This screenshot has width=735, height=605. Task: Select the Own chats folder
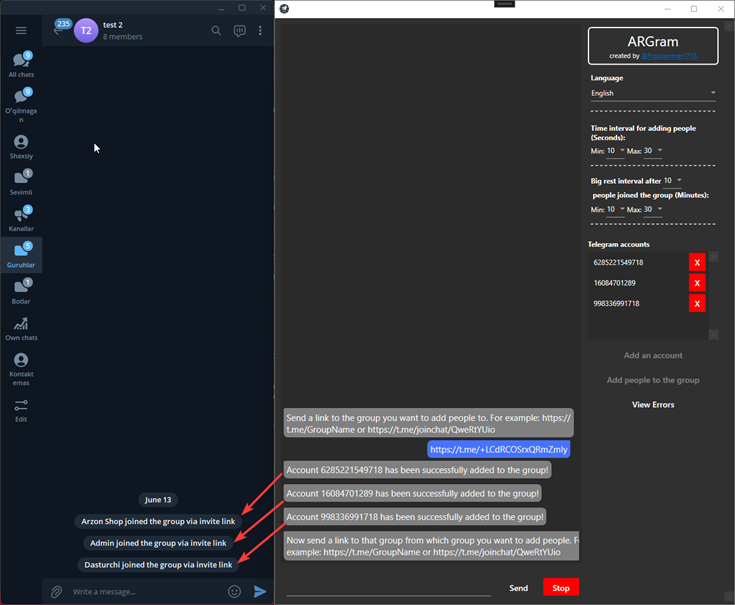(x=21, y=329)
